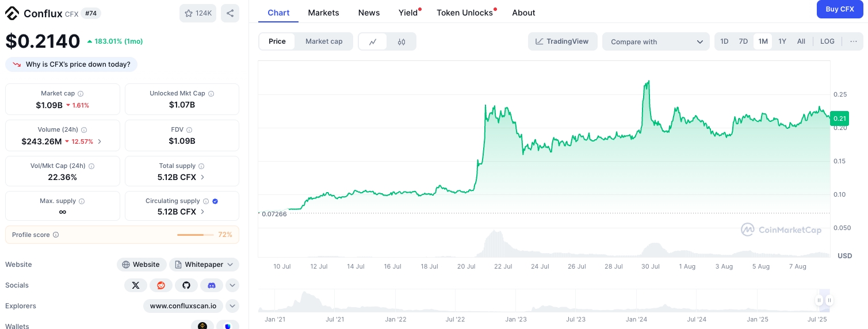Click the 30 Jul price peak on chart

coord(648,82)
